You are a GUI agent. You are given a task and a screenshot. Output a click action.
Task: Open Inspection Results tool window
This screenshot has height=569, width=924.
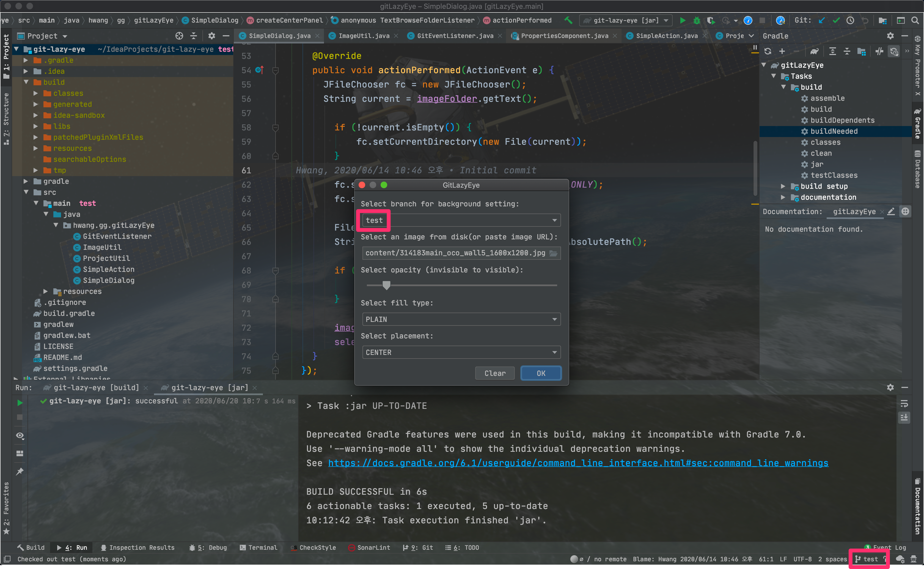137,548
